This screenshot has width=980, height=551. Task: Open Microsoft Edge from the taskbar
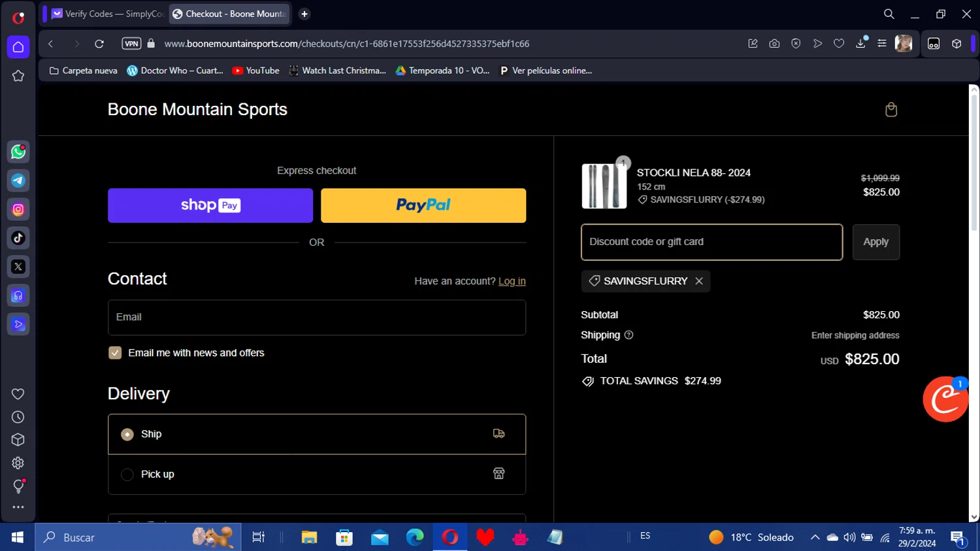point(415,537)
